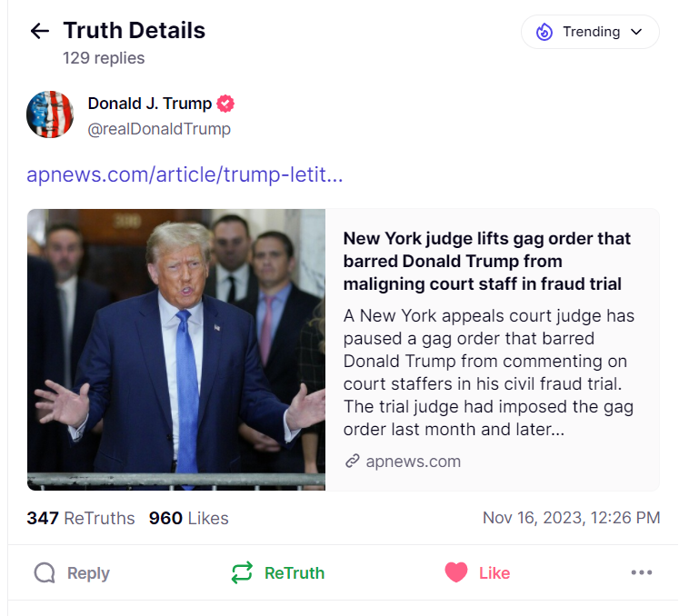
Task: Click the Nov 16, 2023 timestamp
Action: 571,518
